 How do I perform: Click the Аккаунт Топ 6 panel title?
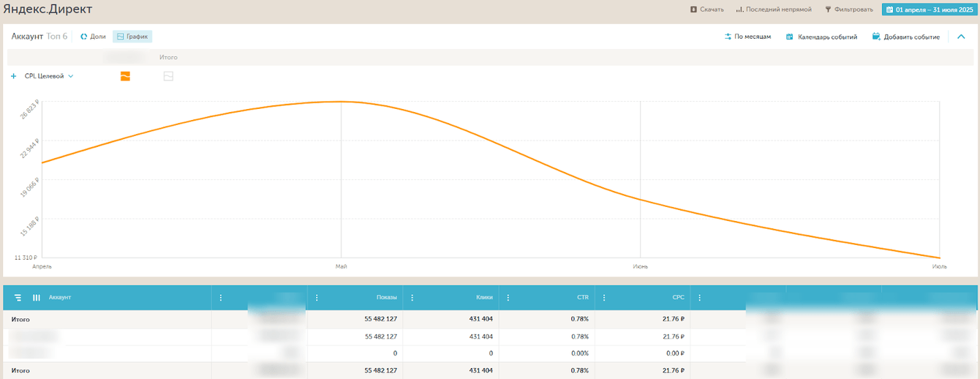click(x=39, y=36)
